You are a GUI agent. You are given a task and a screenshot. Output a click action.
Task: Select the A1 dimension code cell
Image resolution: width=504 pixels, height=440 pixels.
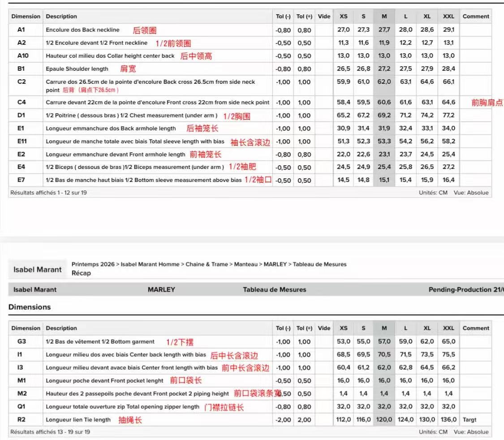point(22,30)
